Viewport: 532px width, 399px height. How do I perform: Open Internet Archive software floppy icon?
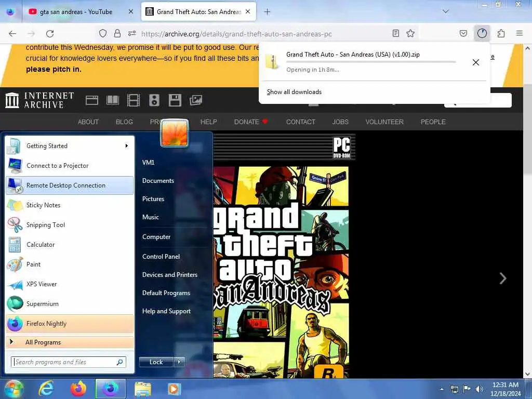175,100
